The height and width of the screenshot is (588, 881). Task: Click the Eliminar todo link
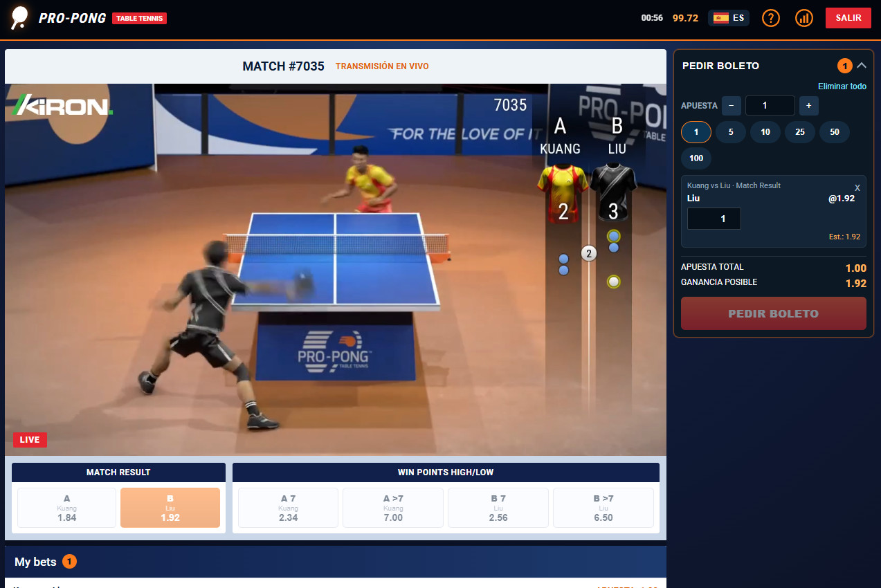coord(842,86)
